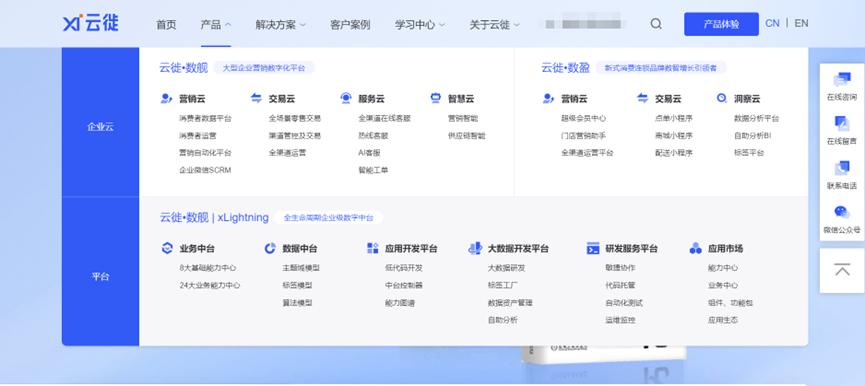Open 超级会员中心 link
Screen dimensions: 865x386
(584, 118)
